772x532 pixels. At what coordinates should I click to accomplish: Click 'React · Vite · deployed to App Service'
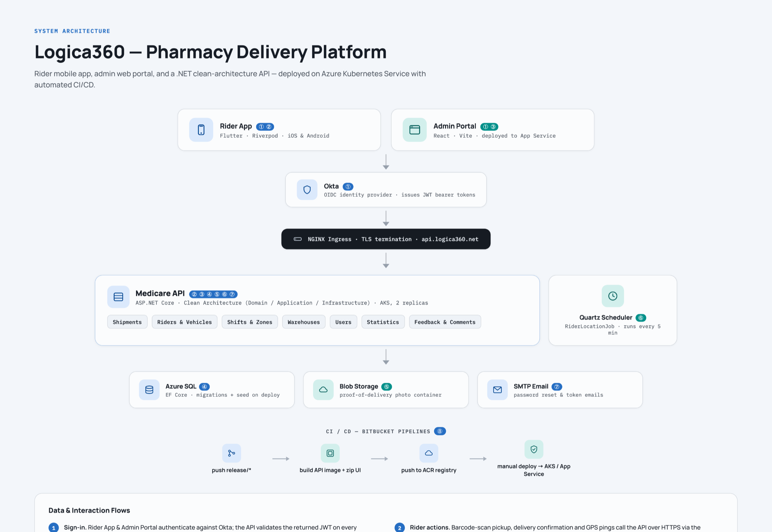click(494, 136)
